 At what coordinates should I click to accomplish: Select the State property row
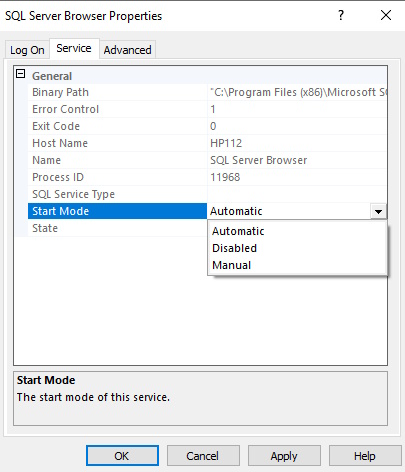click(x=117, y=228)
